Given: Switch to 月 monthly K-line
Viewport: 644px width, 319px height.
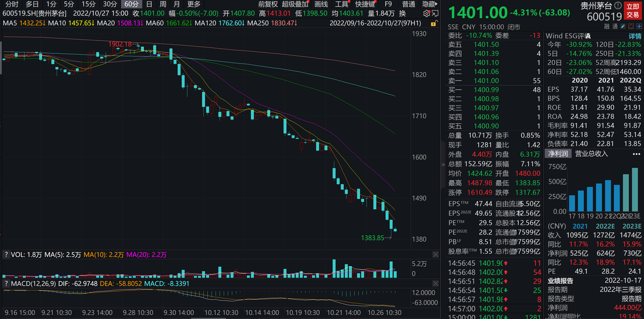Looking at the screenshot, I should (x=177, y=4).
